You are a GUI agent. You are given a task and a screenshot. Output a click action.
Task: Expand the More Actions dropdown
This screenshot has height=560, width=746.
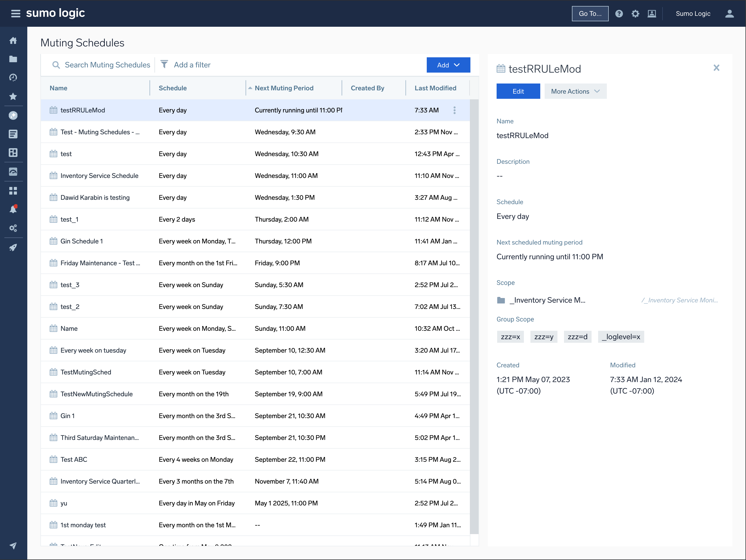tap(575, 91)
